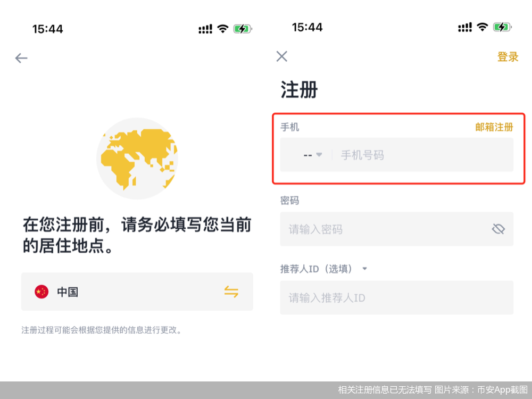Click the close X on the registration screen
The width and height of the screenshot is (532, 399).
coord(281,56)
